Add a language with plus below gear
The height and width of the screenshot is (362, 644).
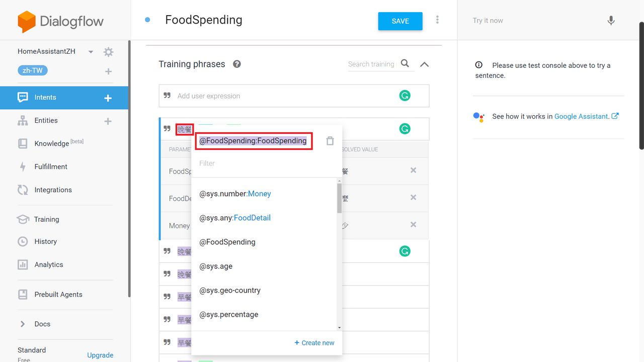108,71
